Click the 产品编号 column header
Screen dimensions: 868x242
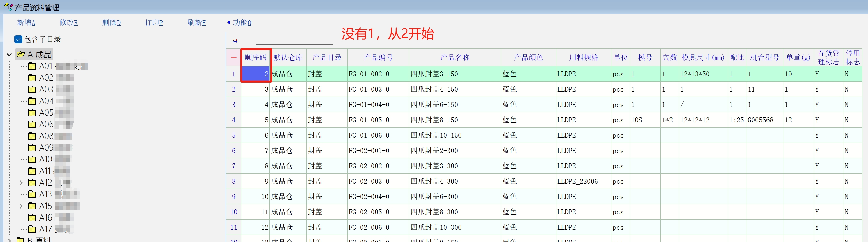click(378, 58)
